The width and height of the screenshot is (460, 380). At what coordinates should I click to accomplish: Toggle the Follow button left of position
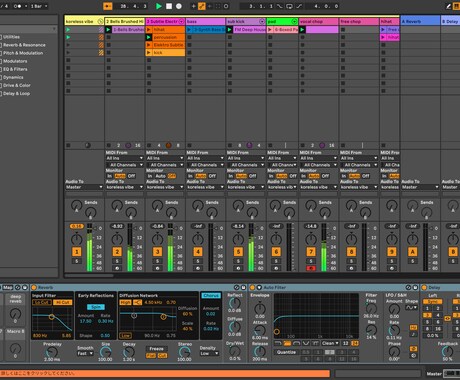107,6
